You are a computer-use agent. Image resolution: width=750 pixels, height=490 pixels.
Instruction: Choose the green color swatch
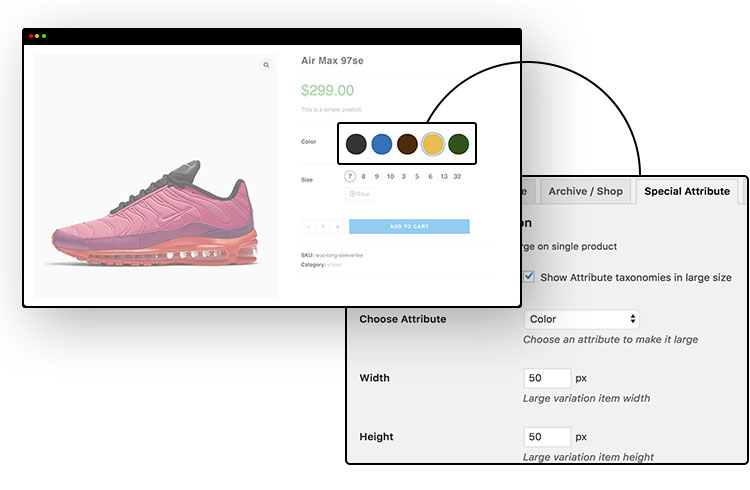point(458,144)
